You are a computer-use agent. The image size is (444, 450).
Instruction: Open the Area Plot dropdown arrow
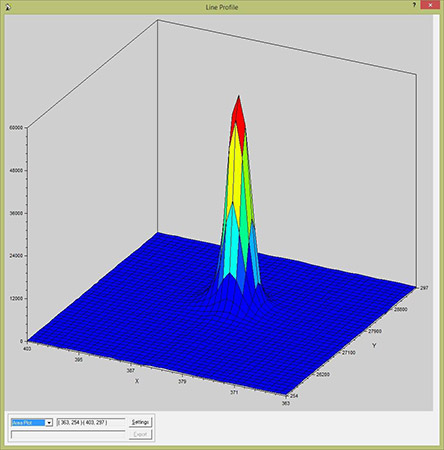[x=49, y=423]
